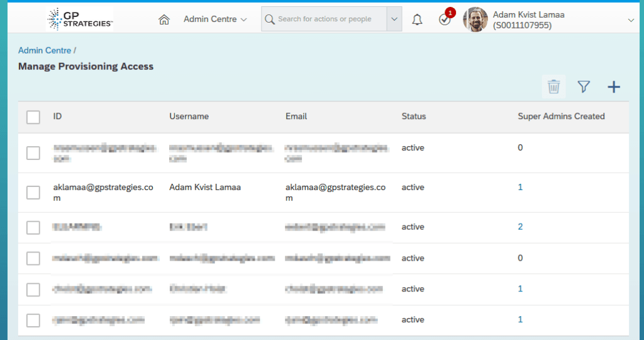Click the delete trash can icon
Screen dimensions: 644x340
553,87
